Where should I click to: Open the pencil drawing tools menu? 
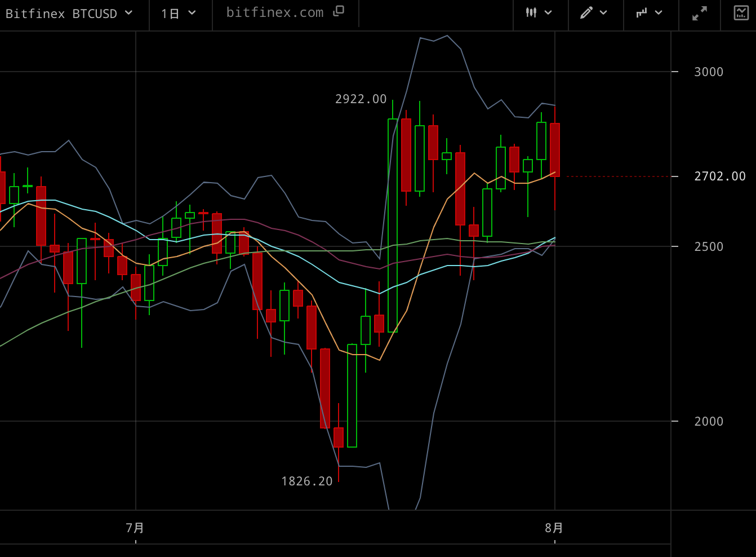pyautogui.click(x=594, y=13)
